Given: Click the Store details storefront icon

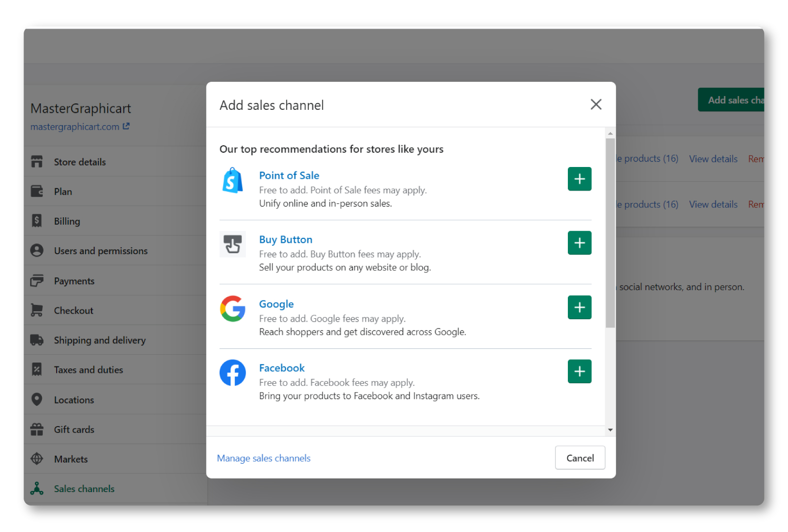Looking at the screenshot, I should [37, 162].
